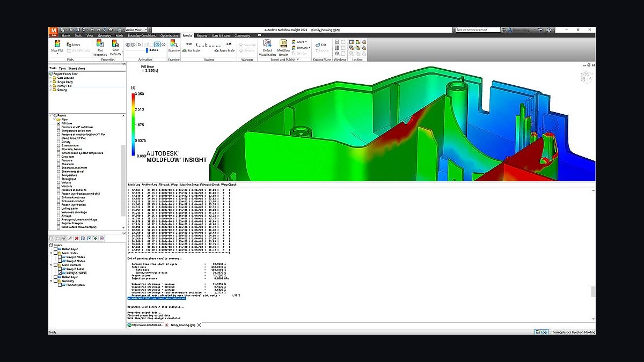Expand the Gate Location folder
The width and height of the screenshot is (644, 362).
click(51, 78)
